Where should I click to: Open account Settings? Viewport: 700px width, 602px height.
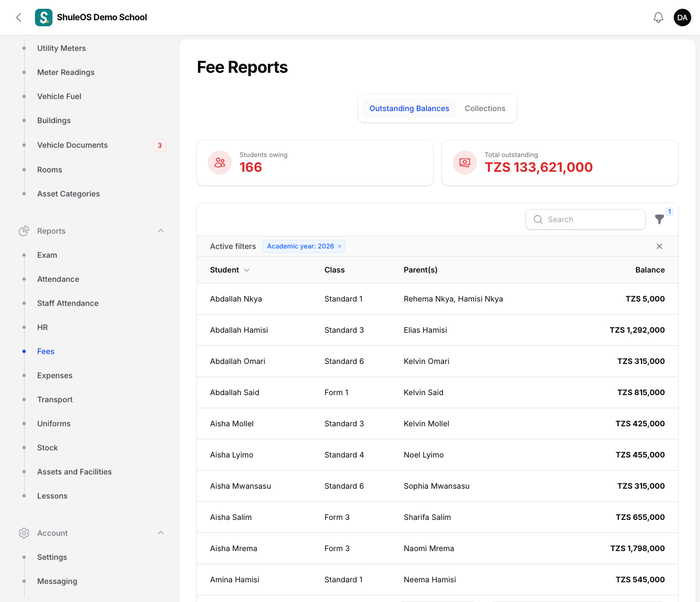[x=52, y=557]
